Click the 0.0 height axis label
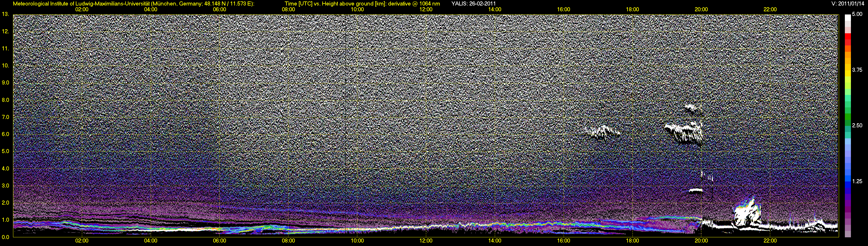The width and height of the screenshot is (868, 246). point(5,237)
